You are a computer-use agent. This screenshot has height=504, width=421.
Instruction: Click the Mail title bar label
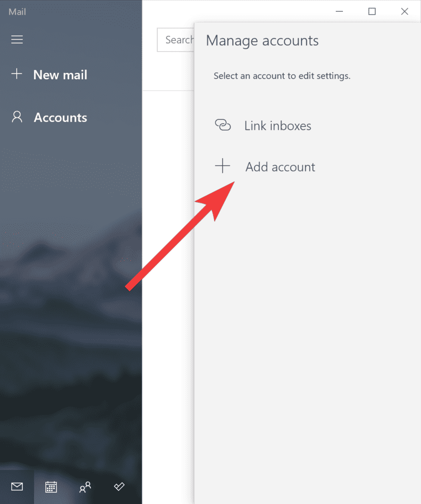click(x=16, y=11)
